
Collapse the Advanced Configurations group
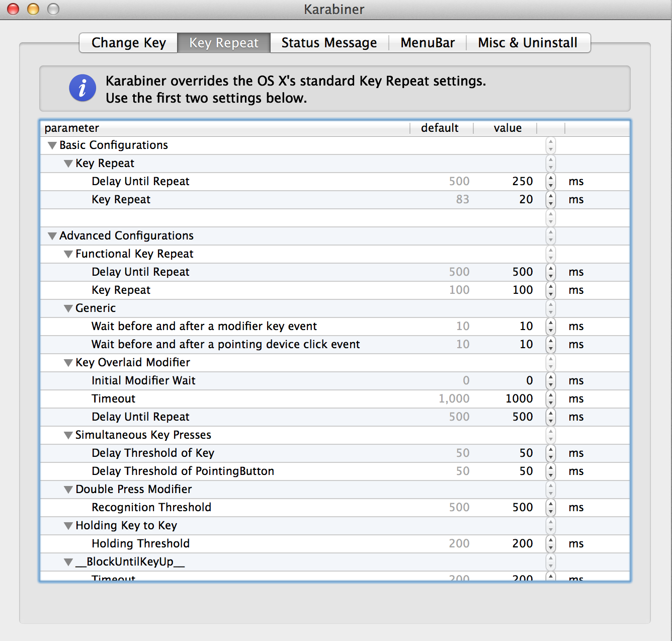click(x=52, y=236)
